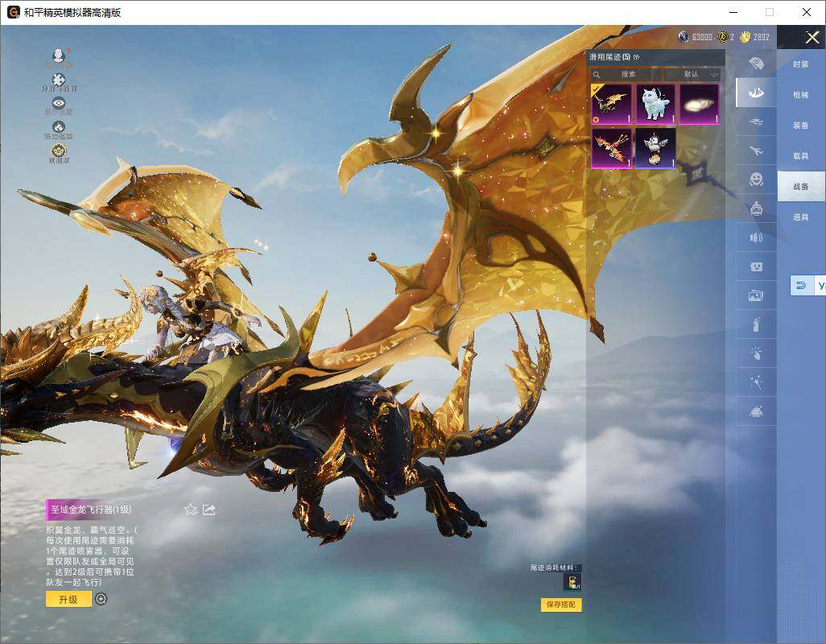Click the 2892 gold balance text

coord(762,37)
